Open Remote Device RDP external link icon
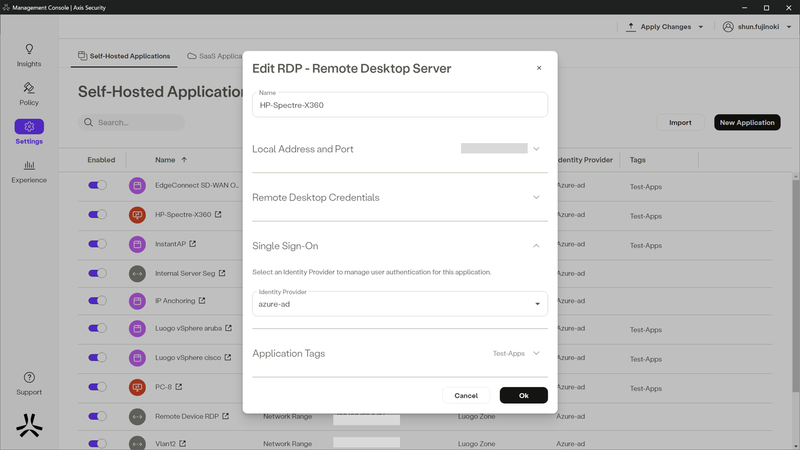Image resolution: width=800 pixels, height=450 pixels. click(x=226, y=416)
